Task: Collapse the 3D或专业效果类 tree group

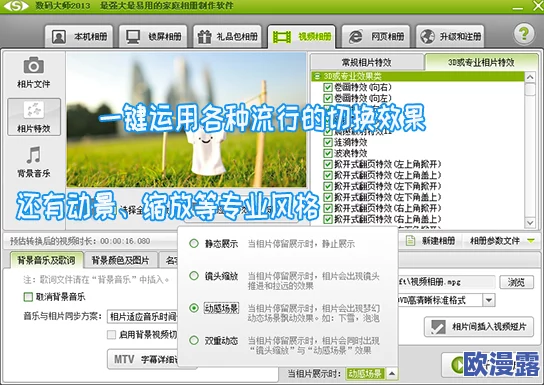Action: [317, 76]
